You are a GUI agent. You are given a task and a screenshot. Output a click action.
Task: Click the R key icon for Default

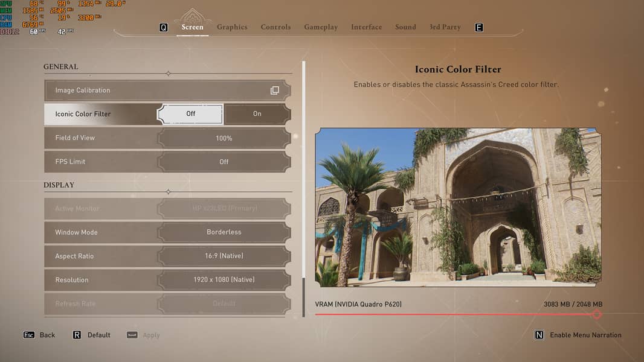(77, 335)
